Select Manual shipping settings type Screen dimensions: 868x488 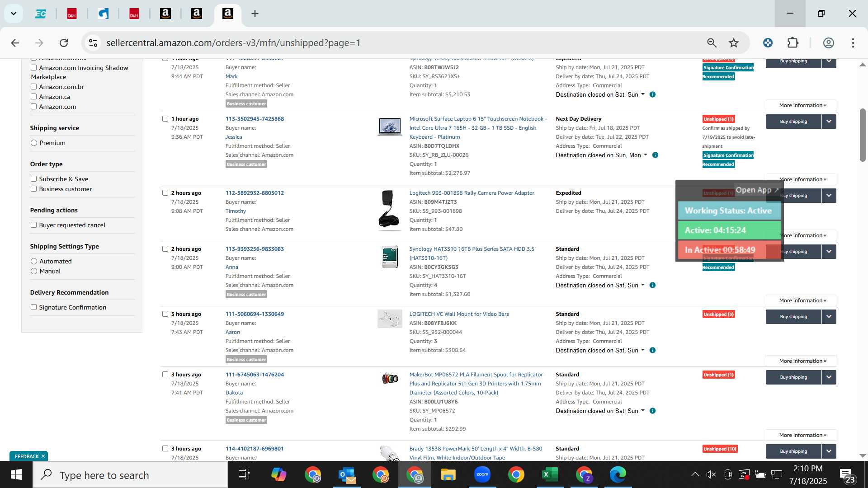click(34, 271)
